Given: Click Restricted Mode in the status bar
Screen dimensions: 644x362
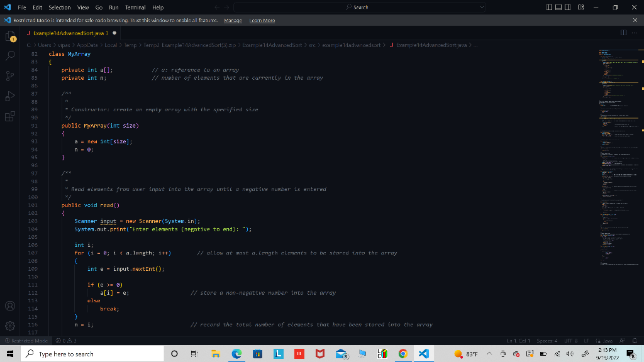Looking at the screenshot, I should pos(26,341).
